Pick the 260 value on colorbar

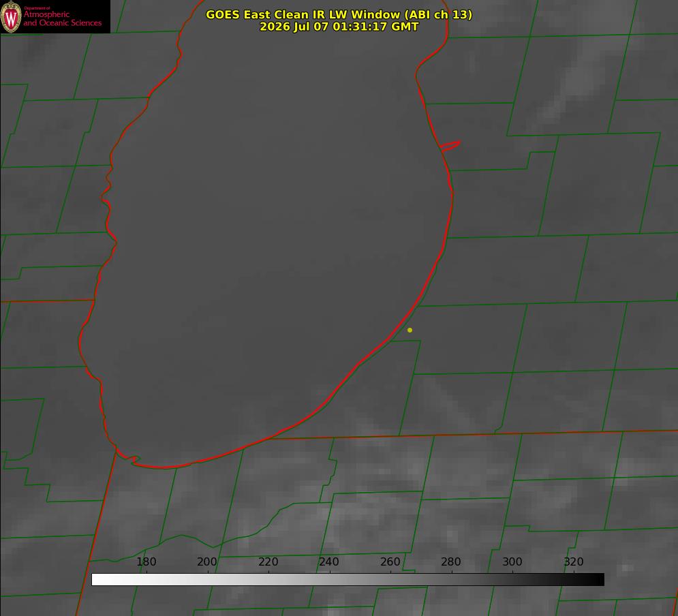click(x=390, y=561)
